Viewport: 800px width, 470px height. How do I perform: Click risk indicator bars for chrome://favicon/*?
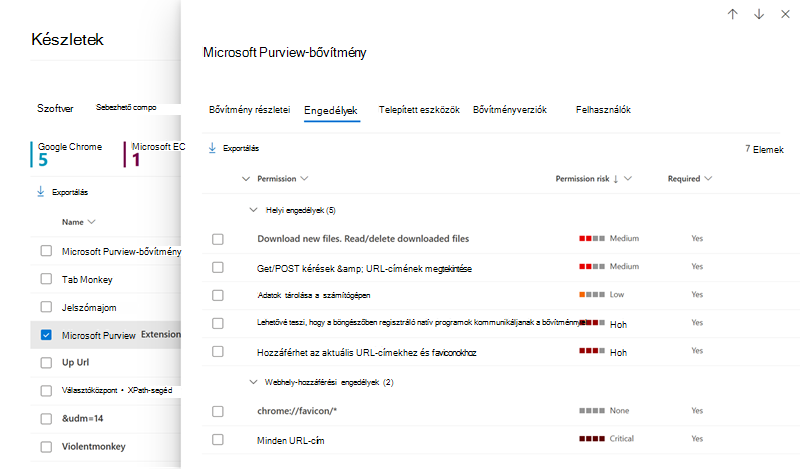pos(592,411)
